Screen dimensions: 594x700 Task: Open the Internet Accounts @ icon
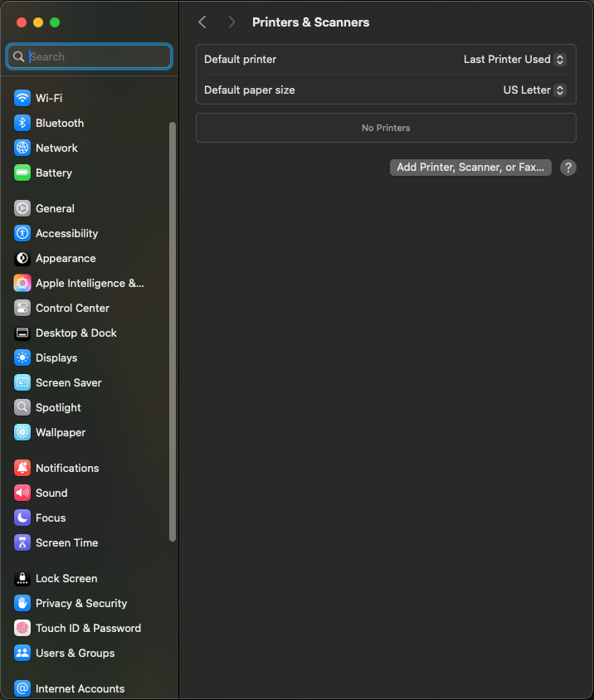pyautogui.click(x=22, y=688)
